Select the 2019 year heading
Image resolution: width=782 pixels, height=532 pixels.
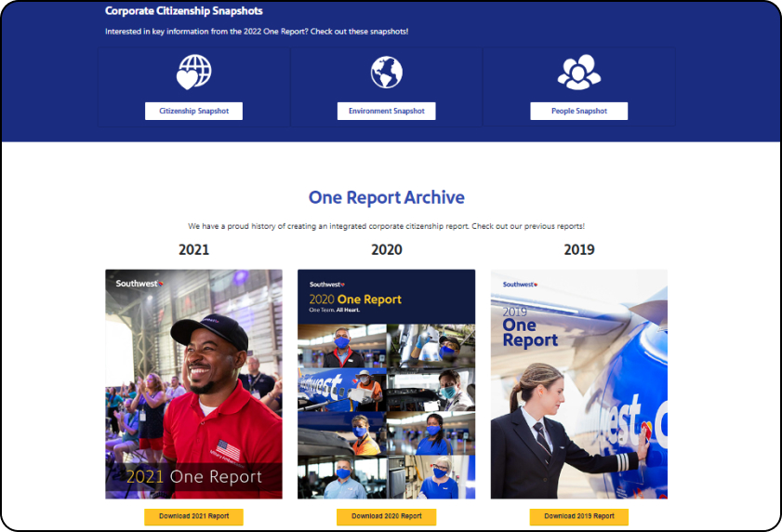pyautogui.click(x=579, y=249)
